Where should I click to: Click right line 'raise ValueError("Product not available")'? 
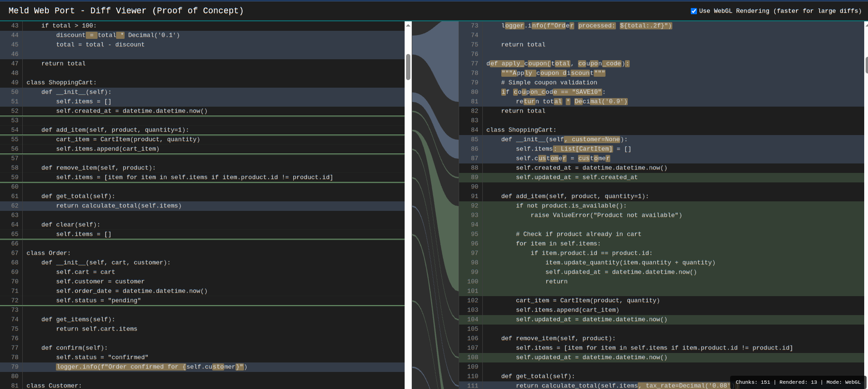[606, 215]
